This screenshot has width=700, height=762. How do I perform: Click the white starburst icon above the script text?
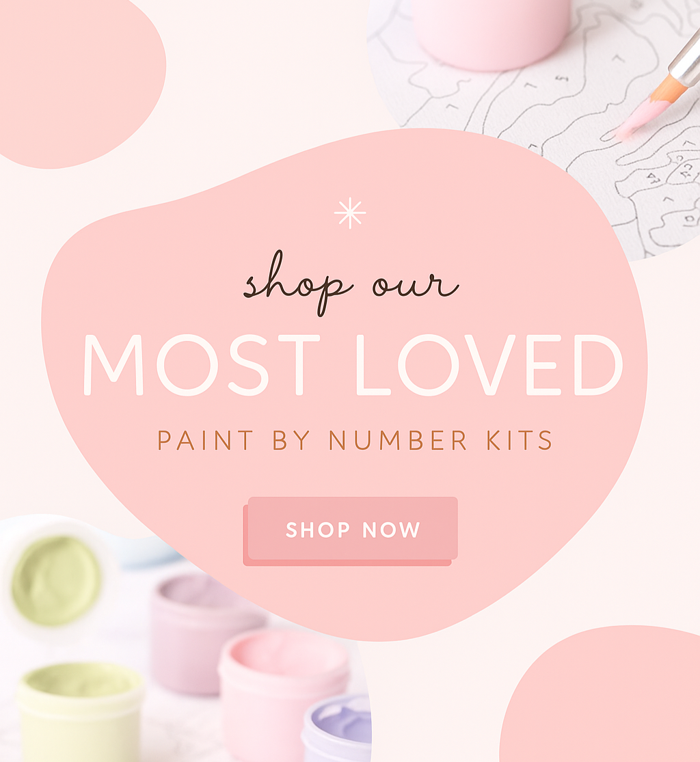350,213
